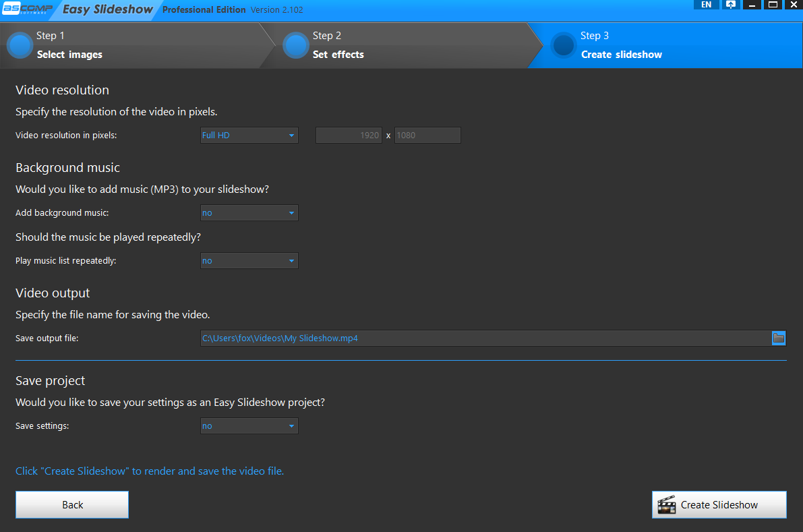Click the folder browse icon for output file
The image size is (803, 532).
coord(779,338)
